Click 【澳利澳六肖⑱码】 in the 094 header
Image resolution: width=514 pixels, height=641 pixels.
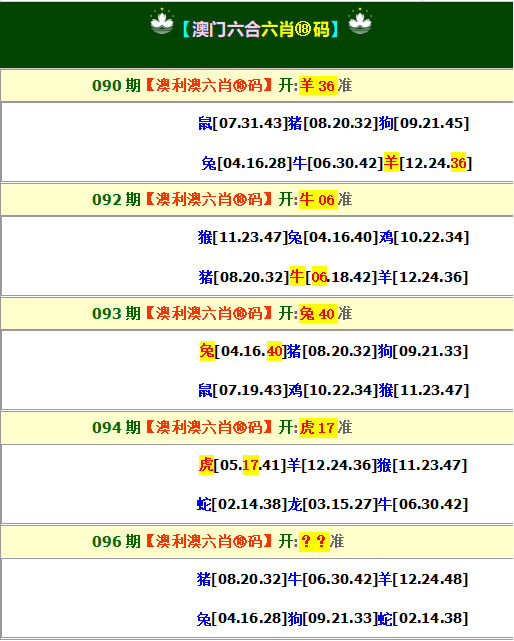tap(209, 428)
